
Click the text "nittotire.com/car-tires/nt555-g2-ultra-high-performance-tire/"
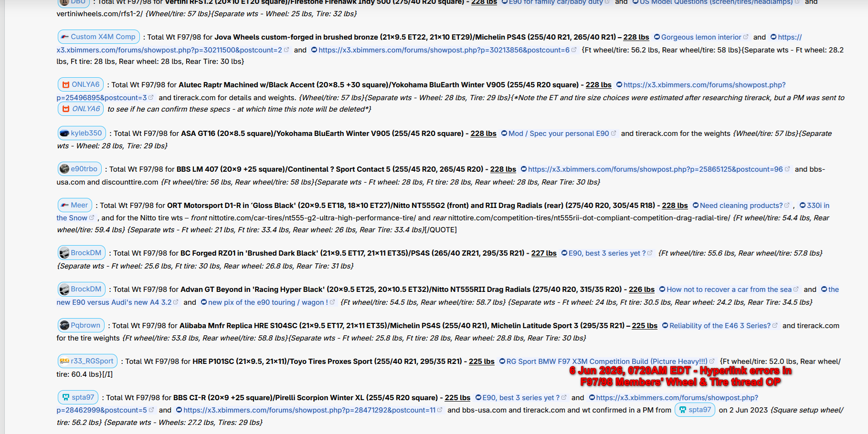(x=312, y=218)
